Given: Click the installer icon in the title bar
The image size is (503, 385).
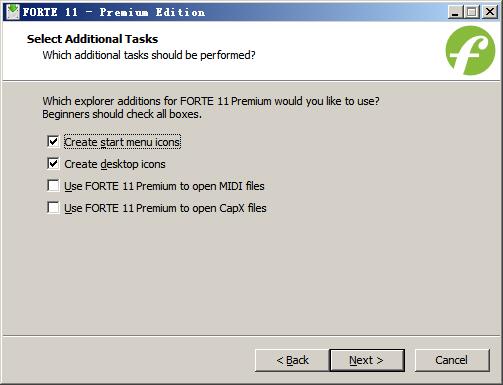Looking at the screenshot, I should click(x=13, y=12).
